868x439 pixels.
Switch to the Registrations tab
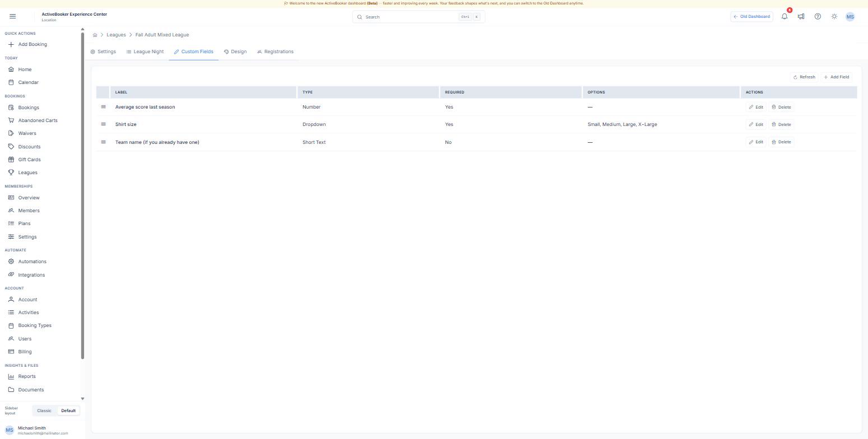[x=275, y=52]
